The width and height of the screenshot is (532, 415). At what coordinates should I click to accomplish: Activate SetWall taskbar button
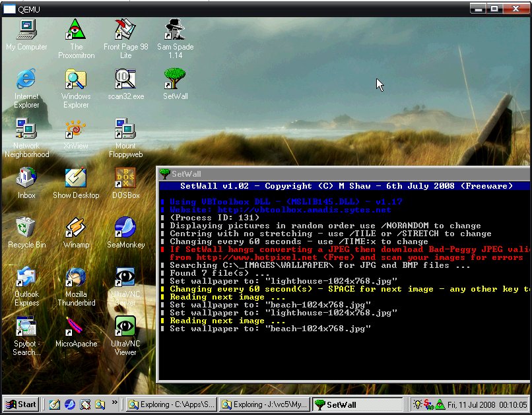[357, 404]
